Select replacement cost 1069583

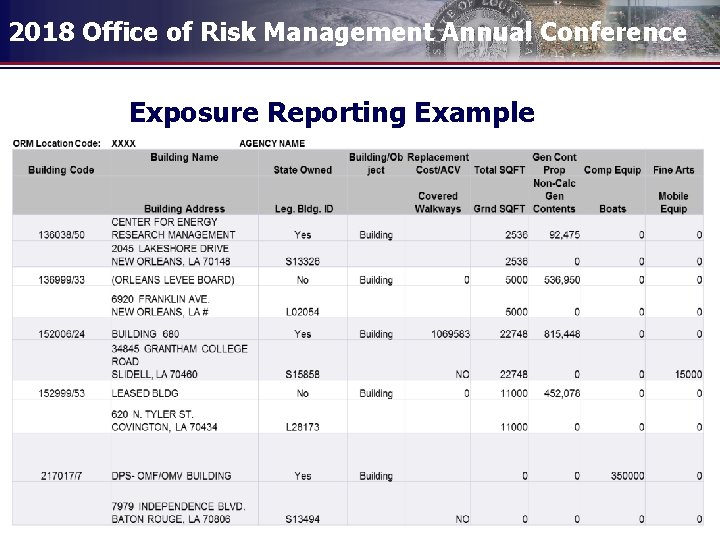pyautogui.click(x=450, y=334)
